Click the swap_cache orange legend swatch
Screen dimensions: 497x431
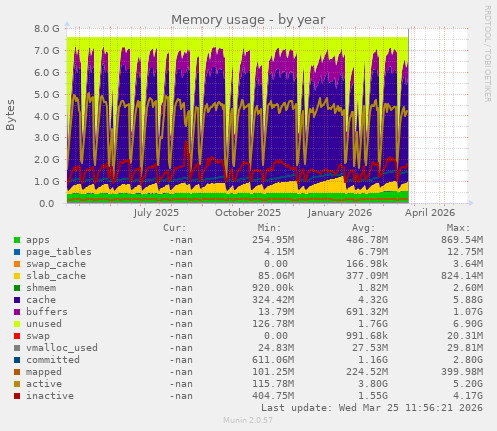tap(17, 264)
